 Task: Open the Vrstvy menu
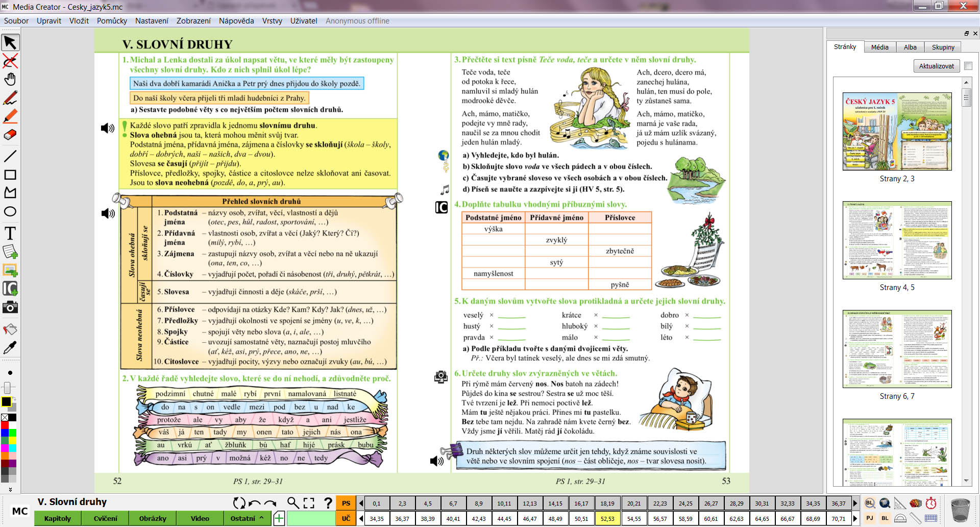click(272, 21)
